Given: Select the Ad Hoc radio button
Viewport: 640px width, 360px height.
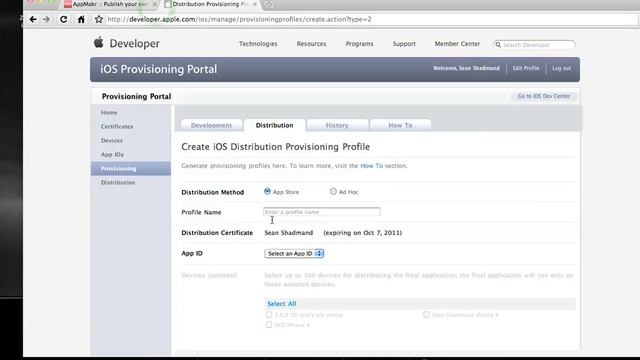Looking at the screenshot, I should tap(333, 191).
